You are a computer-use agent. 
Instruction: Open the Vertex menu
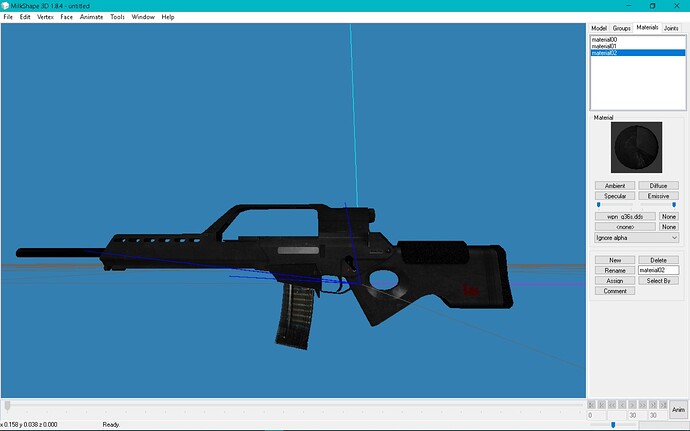coord(45,17)
